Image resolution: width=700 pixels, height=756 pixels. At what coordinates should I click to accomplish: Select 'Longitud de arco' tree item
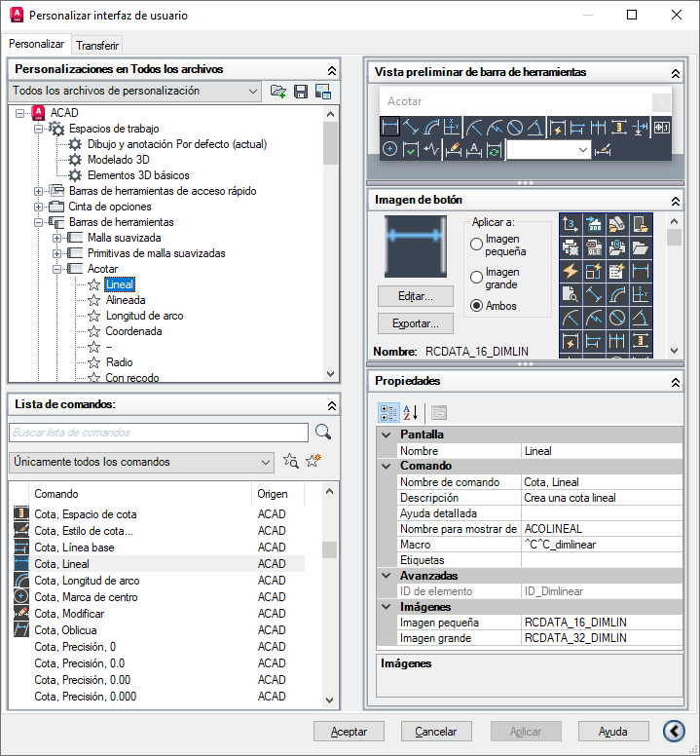(144, 316)
